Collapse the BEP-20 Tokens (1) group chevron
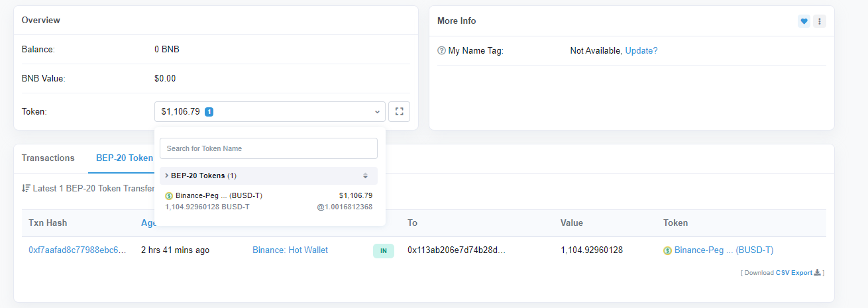The width and height of the screenshot is (868, 308). pyautogui.click(x=166, y=176)
